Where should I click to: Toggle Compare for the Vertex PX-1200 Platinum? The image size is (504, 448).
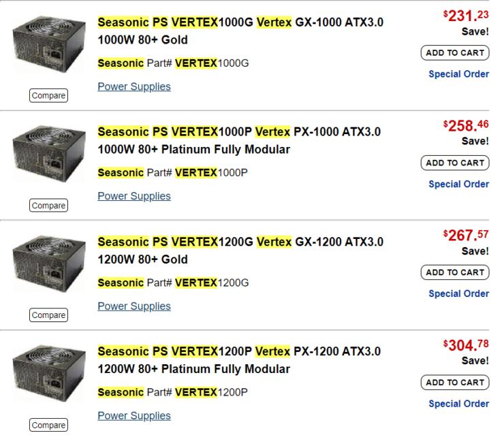[48, 426]
